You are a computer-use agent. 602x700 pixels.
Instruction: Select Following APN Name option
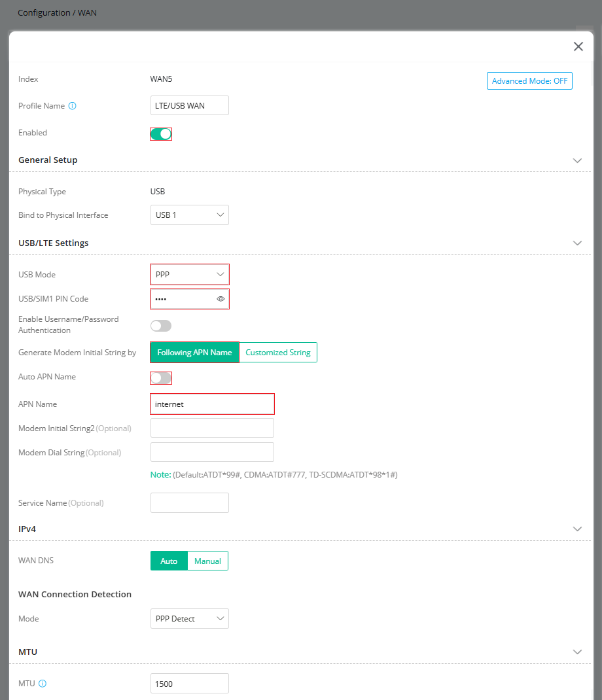195,352
